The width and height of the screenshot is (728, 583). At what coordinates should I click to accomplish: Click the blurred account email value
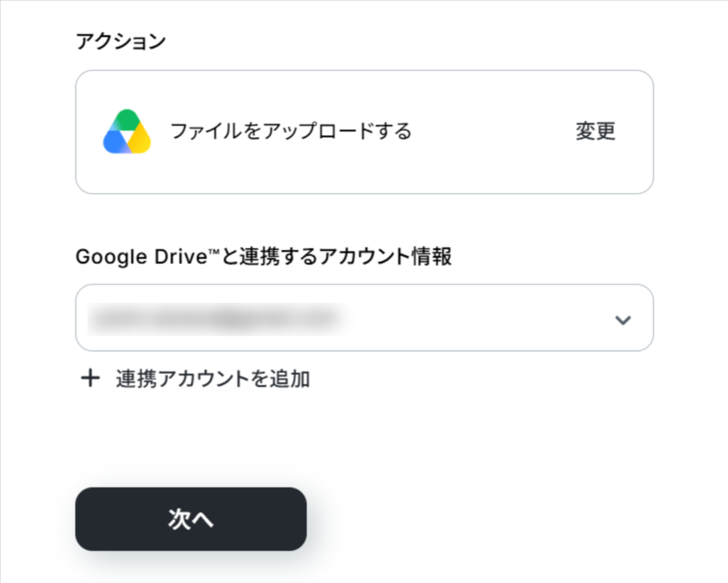coord(216,319)
